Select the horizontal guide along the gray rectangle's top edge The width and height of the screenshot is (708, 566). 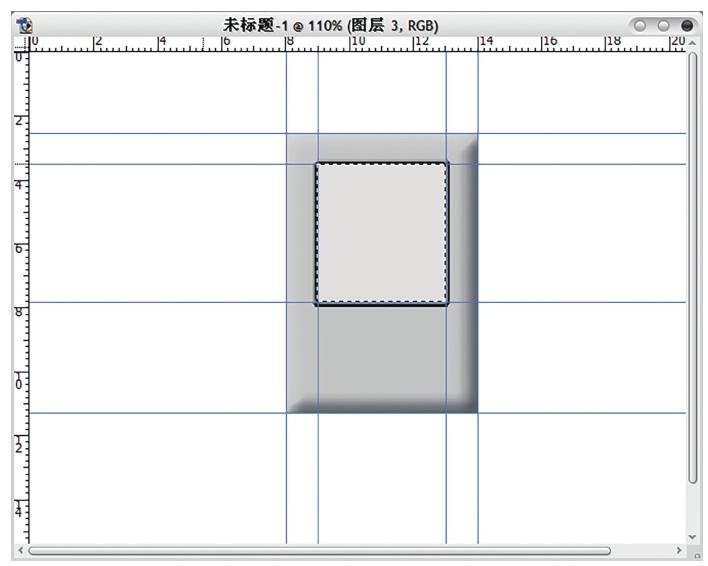[357, 134]
